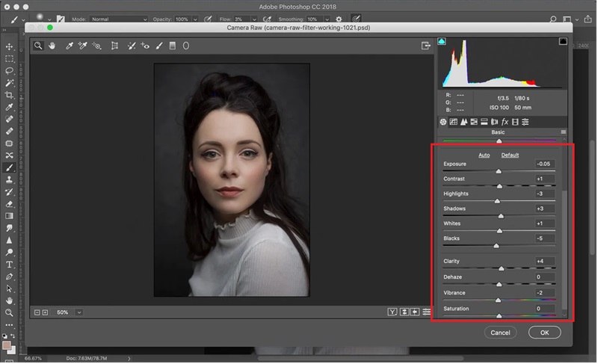Image resolution: width=598 pixels, height=364 pixels.
Task: Click the Default link
Action: click(x=510, y=155)
